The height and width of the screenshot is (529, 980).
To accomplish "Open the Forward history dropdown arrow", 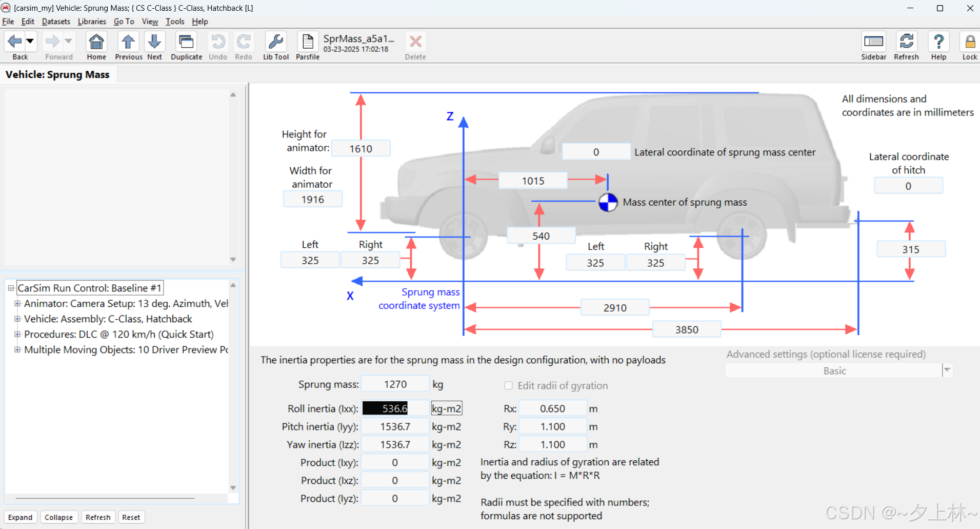I will (68, 41).
